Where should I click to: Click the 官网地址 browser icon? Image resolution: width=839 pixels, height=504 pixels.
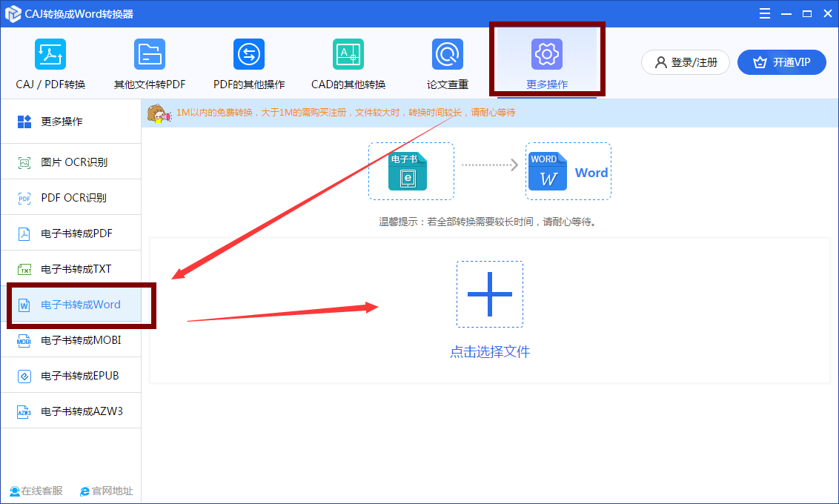point(84,491)
